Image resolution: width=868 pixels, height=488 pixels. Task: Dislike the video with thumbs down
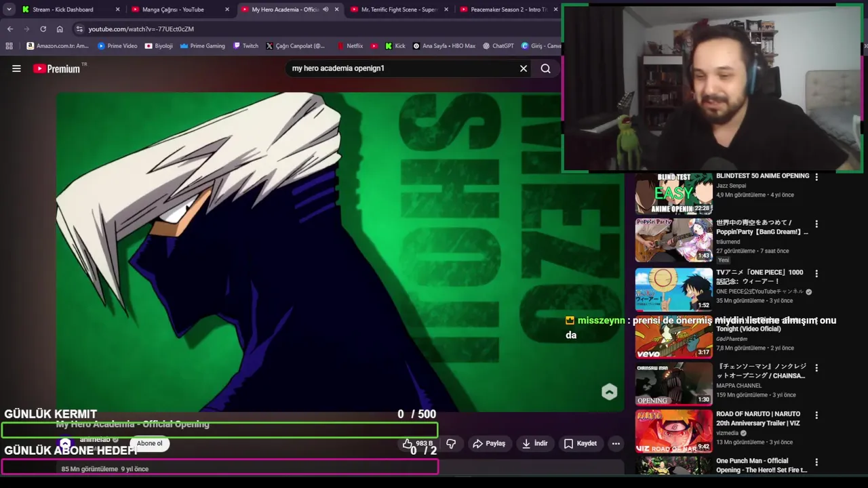[x=451, y=443]
